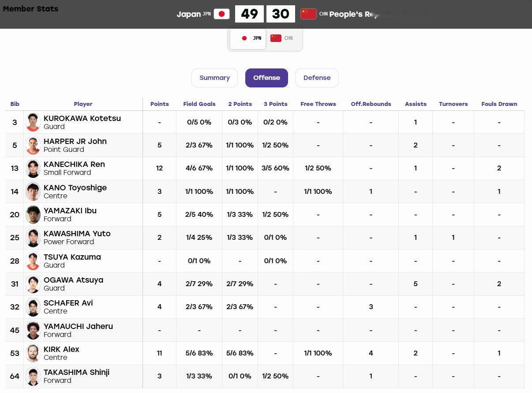
Task: Open player name OGAWA Atsuya
Action: pyautogui.click(x=73, y=280)
